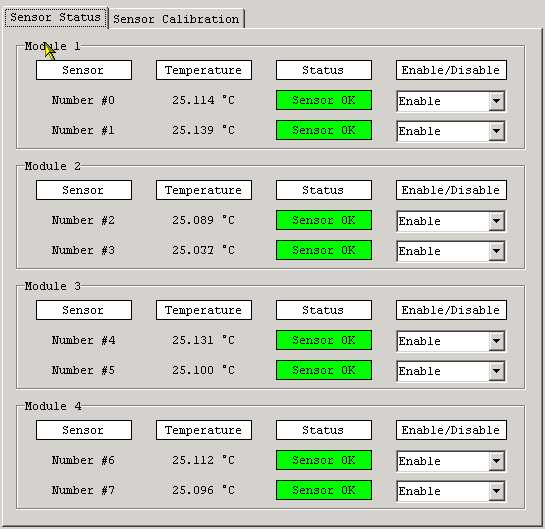Open the Enable dropdown for sensor Number #4
The width and height of the screenshot is (545, 529).
(450, 341)
